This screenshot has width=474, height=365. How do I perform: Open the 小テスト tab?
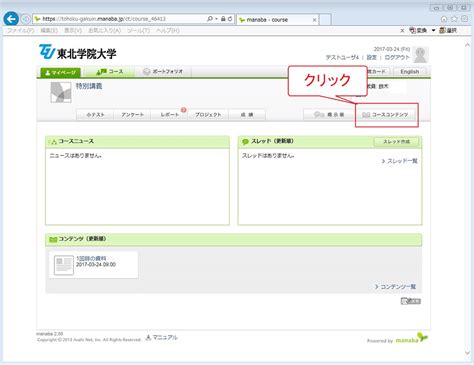95,114
